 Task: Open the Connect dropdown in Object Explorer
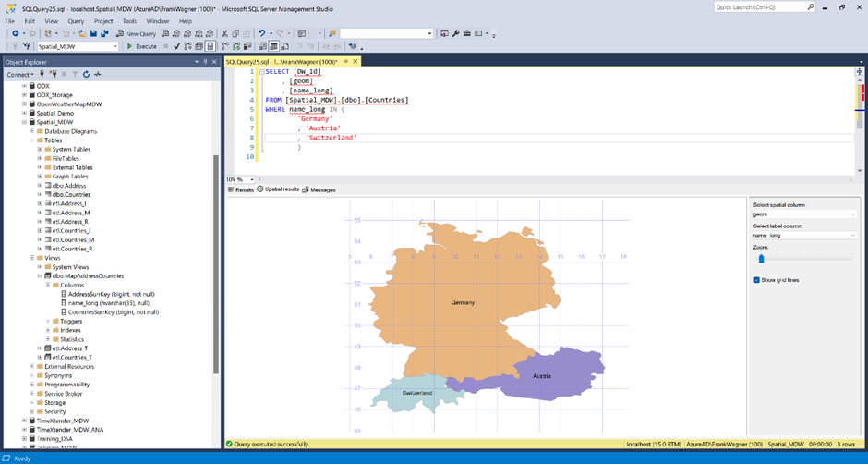click(x=20, y=74)
